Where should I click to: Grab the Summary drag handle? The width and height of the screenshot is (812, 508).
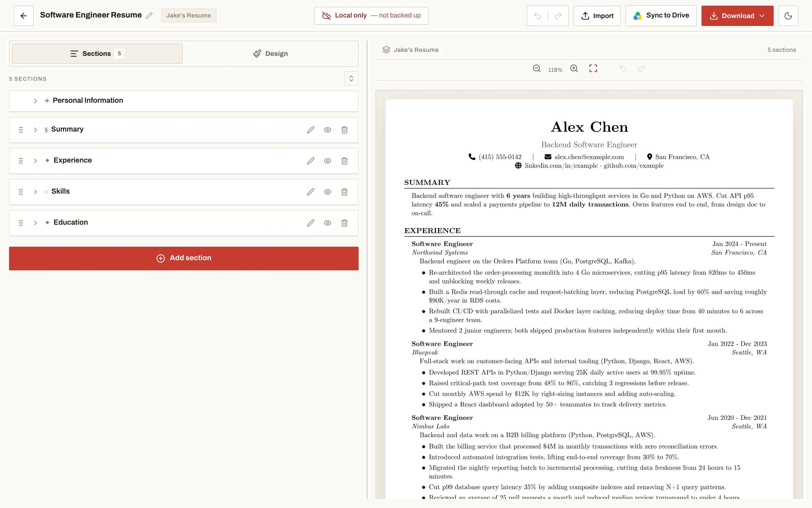tap(21, 130)
